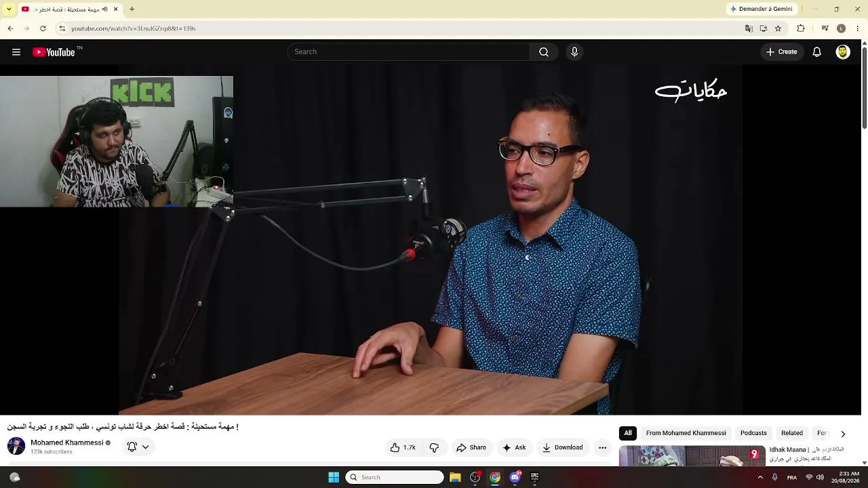The height and width of the screenshot is (488, 868).
Task: Click the FRA language indicator
Action: 791,477
